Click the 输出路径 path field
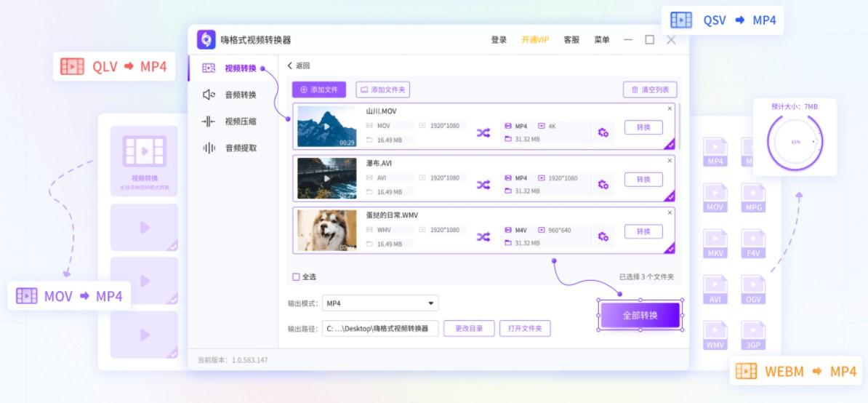The width and height of the screenshot is (868, 403). point(380,328)
